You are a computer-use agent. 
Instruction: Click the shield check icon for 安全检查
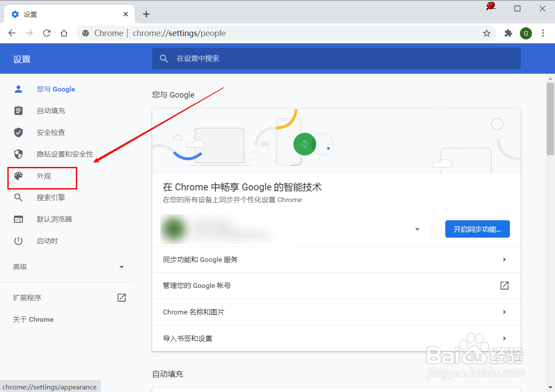coord(18,132)
